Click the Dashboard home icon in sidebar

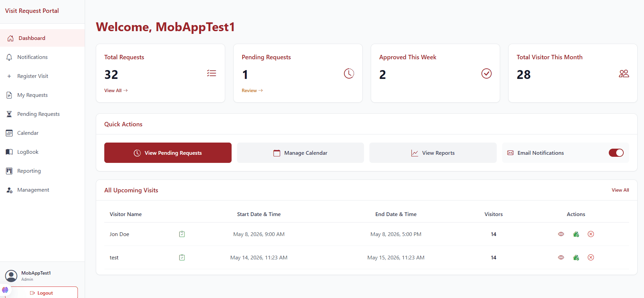(x=10, y=38)
